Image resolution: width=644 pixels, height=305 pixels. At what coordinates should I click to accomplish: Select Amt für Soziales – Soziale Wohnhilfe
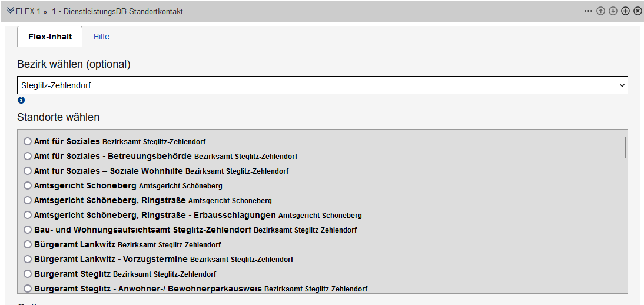point(28,171)
